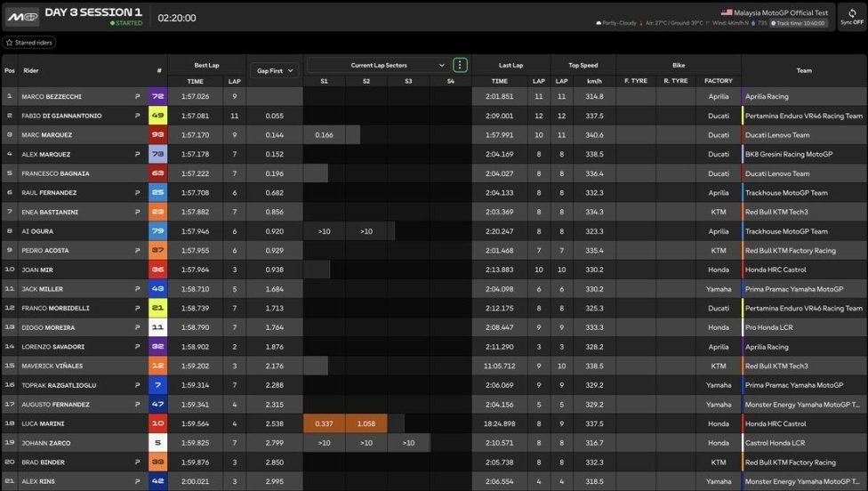Expand the Current Lap Sectors dropdown
The height and width of the screenshot is (491, 868).
coord(378,65)
